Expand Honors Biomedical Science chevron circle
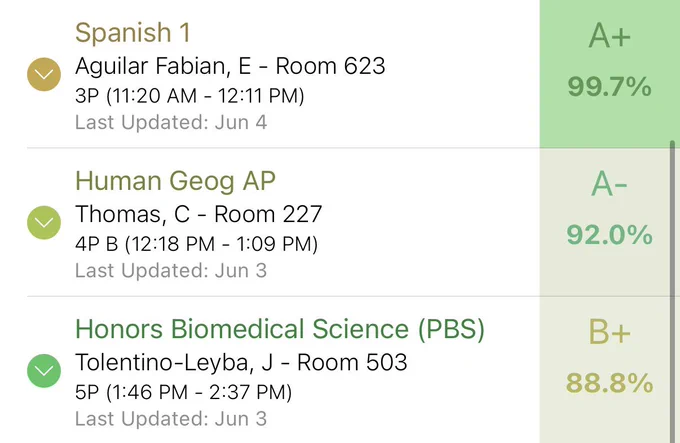Viewport: 680px width, 443px height. click(x=44, y=371)
